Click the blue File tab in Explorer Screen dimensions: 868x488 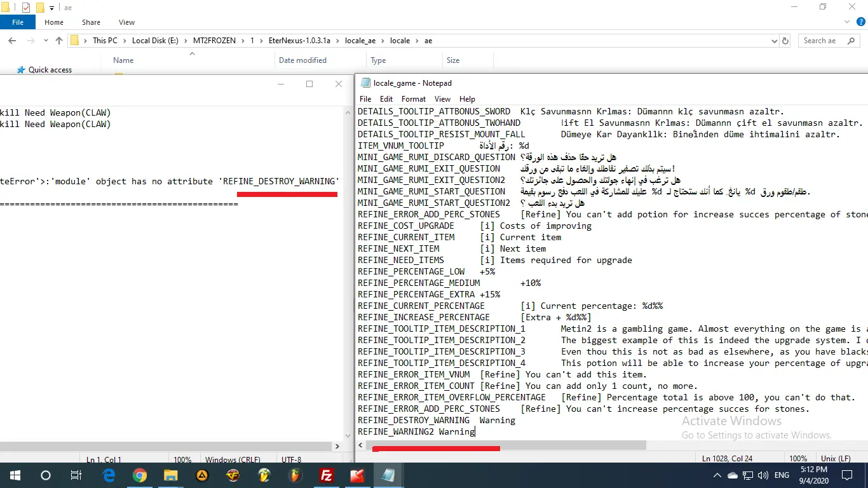[x=18, y=22]
